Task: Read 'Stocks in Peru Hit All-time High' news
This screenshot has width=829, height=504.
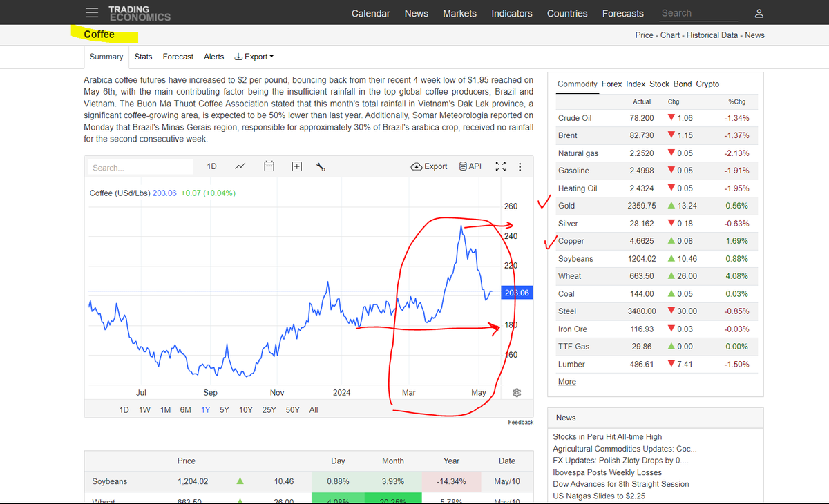Action: [x=607, y=437]
